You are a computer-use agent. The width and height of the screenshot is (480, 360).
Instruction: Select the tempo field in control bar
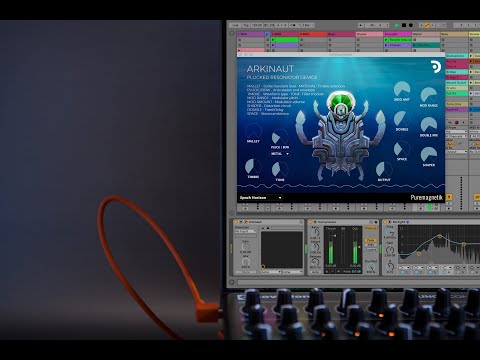click(257, 25)
